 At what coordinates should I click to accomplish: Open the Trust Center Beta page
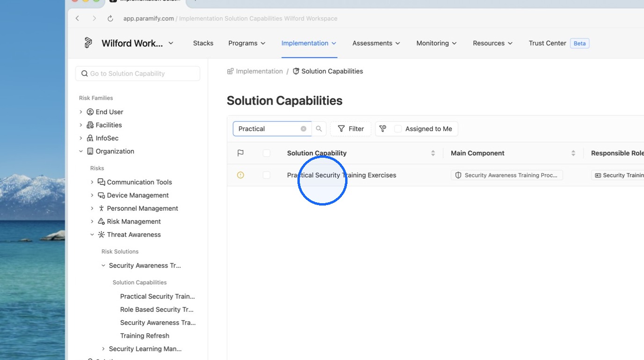pos(559,43)
